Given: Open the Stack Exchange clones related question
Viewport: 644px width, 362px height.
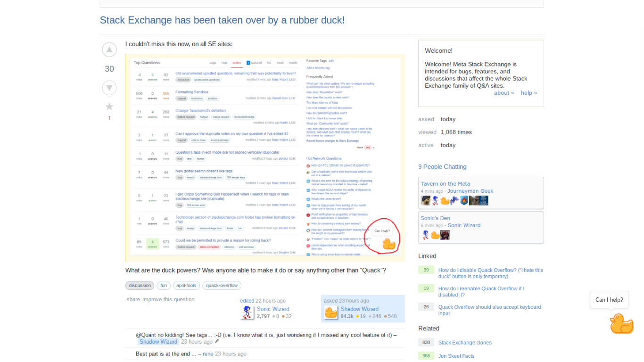Looking at the screenshot, I should click(465, 343).
